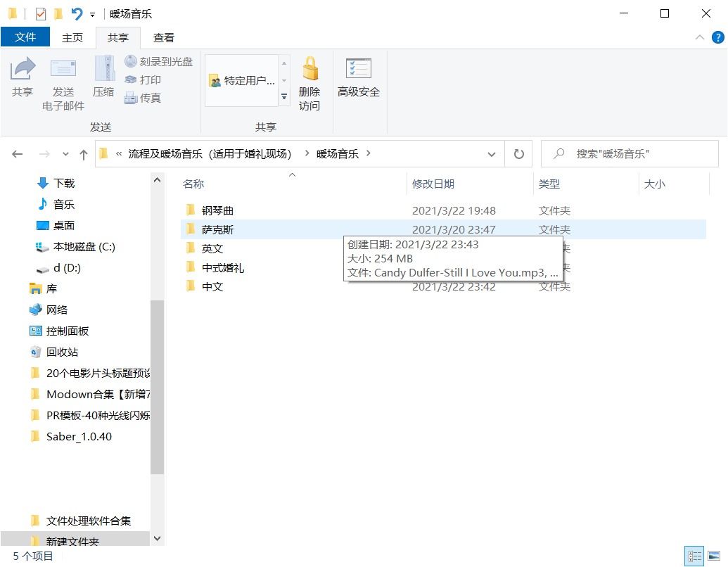Sort by the Size (大小) column
The height and width of the screenshot is (567, 728).
655,184
